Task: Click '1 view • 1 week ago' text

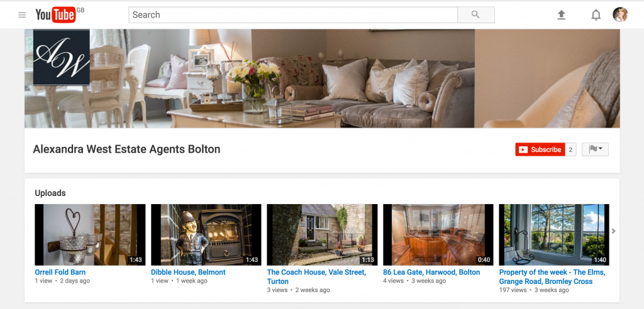Action: point(179,281)
